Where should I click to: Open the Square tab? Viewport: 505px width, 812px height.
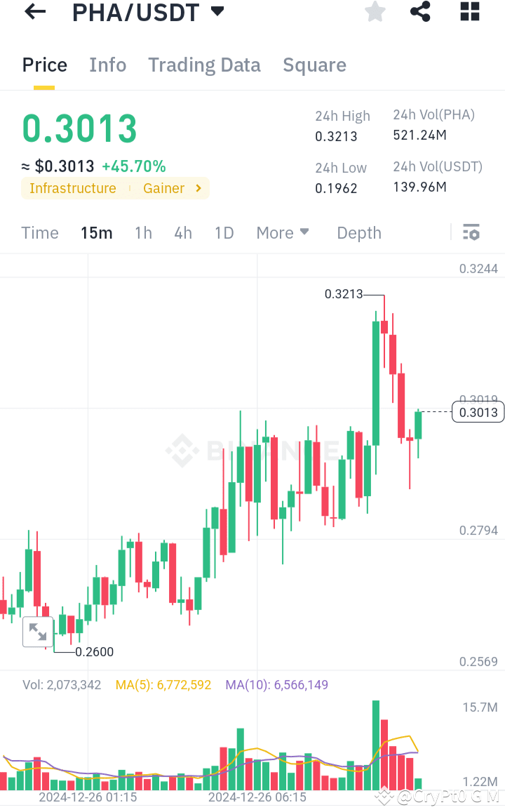pos(314,65)
